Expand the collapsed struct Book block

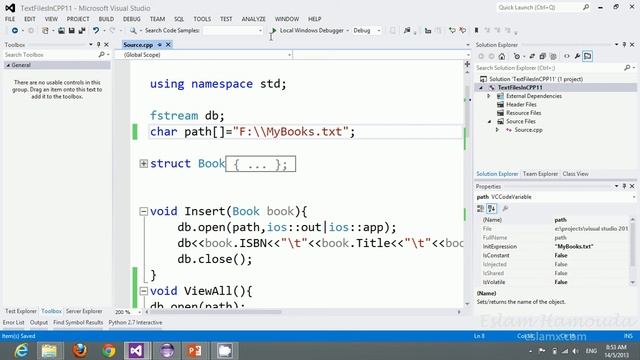[x=143, y=164]
